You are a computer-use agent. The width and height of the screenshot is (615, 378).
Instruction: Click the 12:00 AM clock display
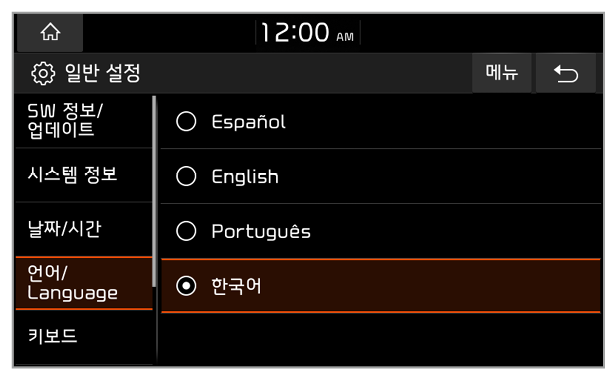[x=308, y=33]
